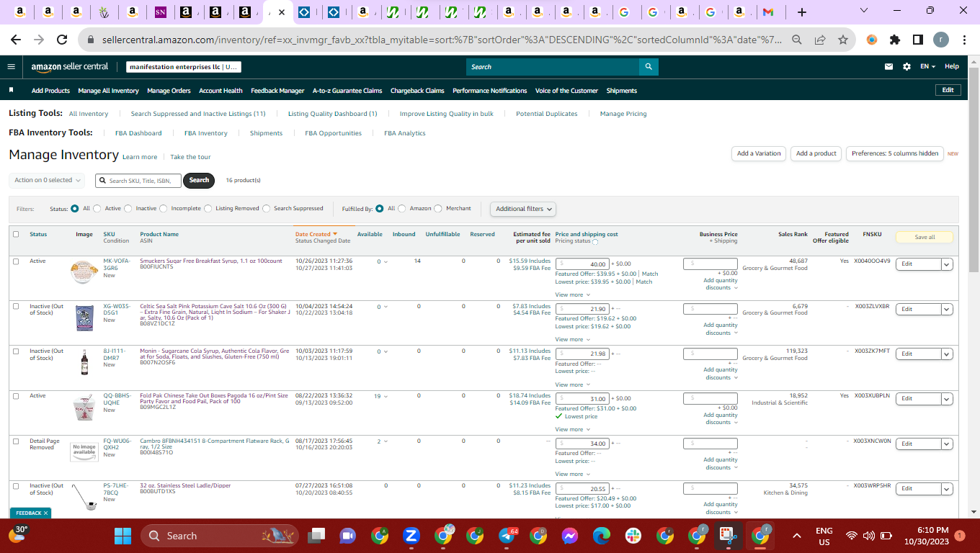The height and width of the screenshot is (553, 980).
Task: Click the bookmark flag icon beside Add Products
Action: [x=11, y=91]
